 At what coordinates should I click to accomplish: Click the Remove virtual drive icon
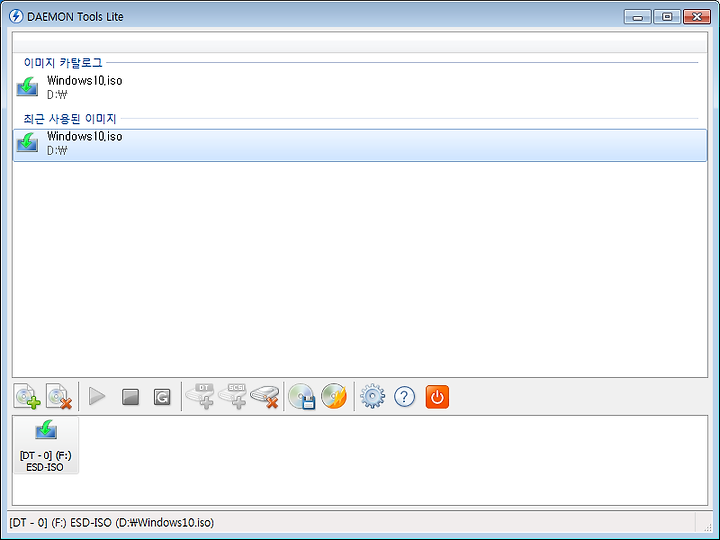265,396
